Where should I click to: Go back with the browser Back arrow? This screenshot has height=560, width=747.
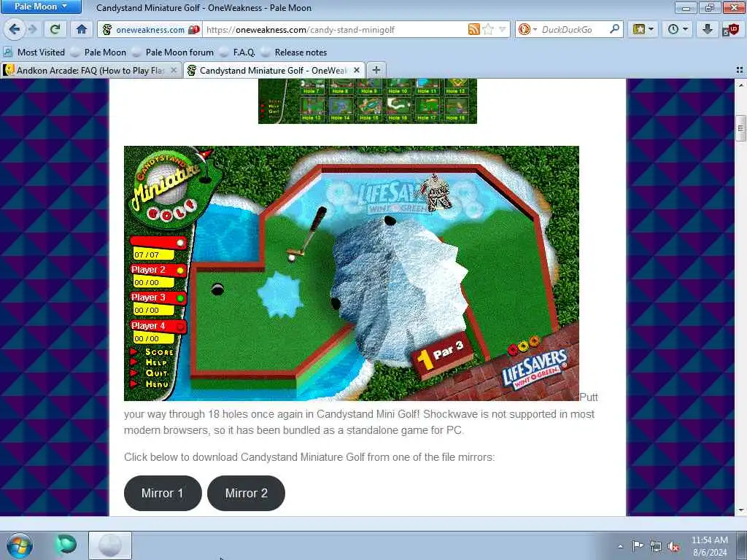click(x=15, y=29)
